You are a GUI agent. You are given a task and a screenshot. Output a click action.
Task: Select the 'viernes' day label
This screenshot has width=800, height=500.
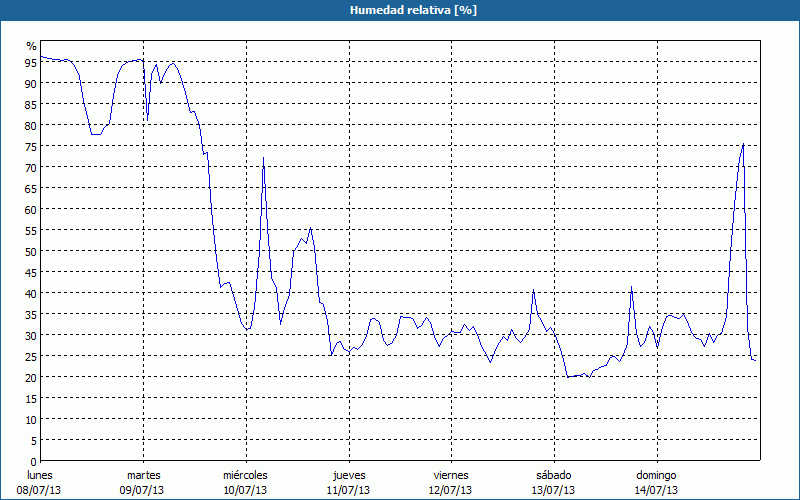coord(451,475)
